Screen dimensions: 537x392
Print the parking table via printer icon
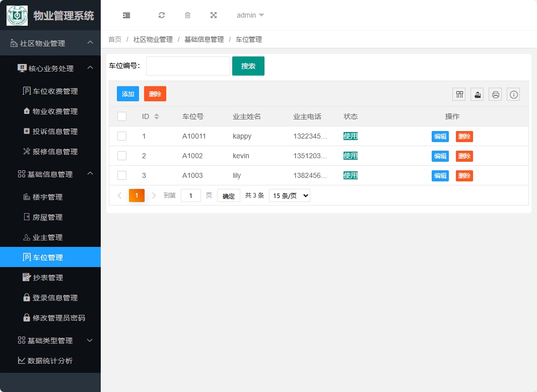click(495, 94)
